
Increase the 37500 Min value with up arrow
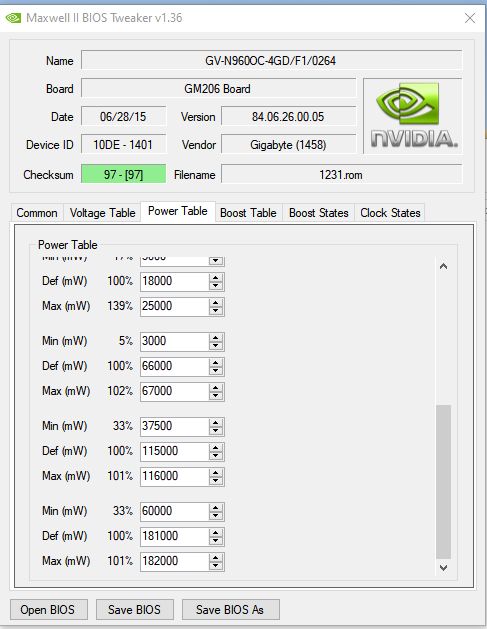tap(216, 422)
